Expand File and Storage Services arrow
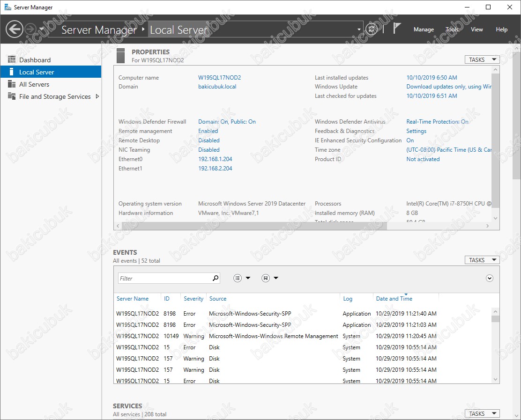Image resolution: width=521 pixels, height=420 pixels. (x=97, y=96)
